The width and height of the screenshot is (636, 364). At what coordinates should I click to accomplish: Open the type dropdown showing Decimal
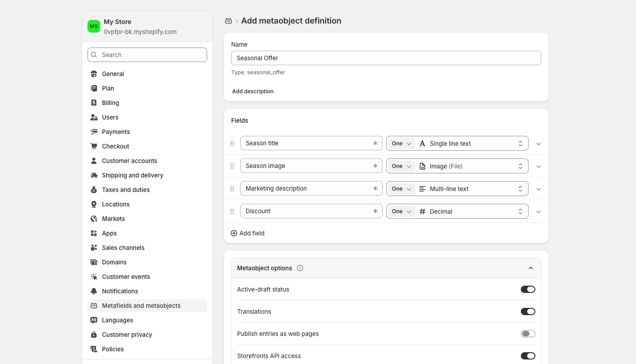click(x=471, y=211)
